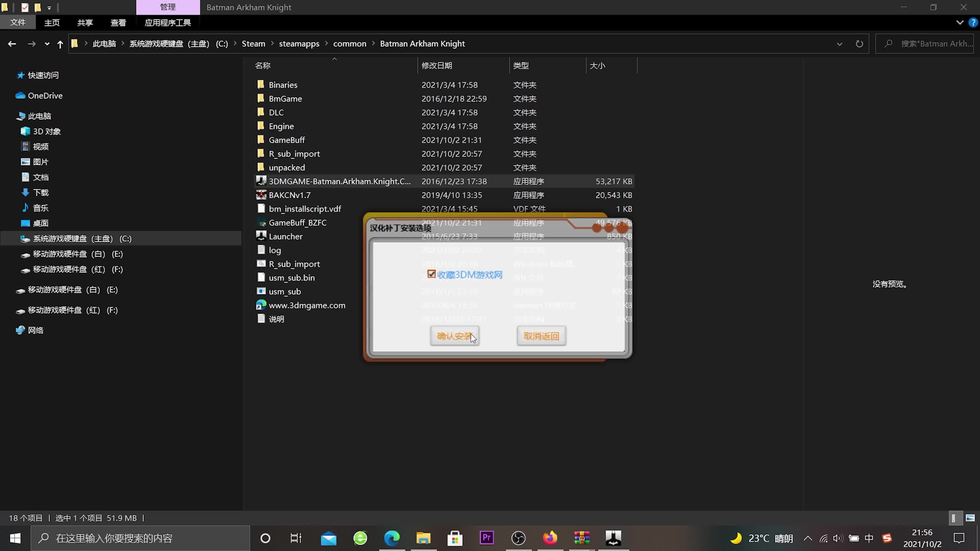Open Premiere Pro from the taskbar
Image resolution: width=980 pixels, height=551 pixels.
[487, 538]
